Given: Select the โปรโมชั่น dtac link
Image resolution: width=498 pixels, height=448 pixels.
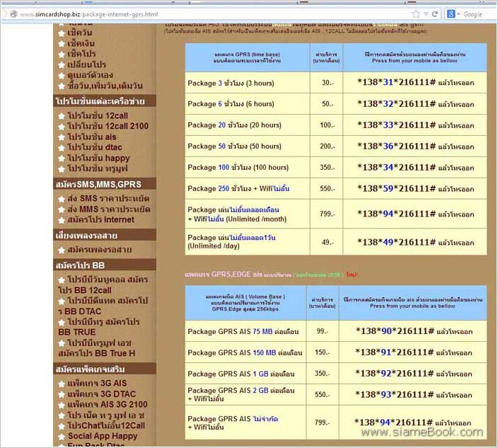Looking at the screenshot, I should (x=95, y=147).
